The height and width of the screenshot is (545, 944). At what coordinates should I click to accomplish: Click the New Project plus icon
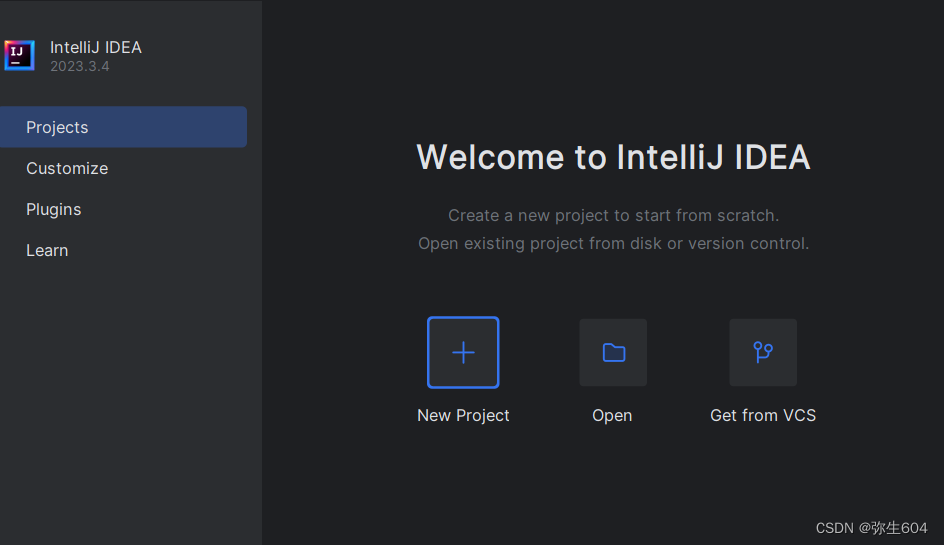click(x=463, y=352)
